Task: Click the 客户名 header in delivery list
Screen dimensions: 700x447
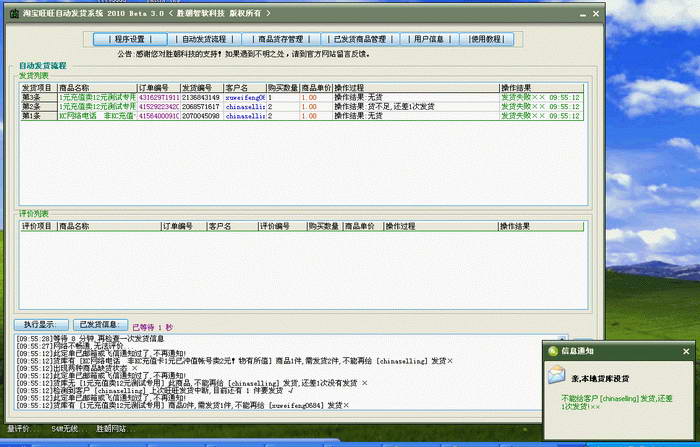Action: (x=245, y=88)
